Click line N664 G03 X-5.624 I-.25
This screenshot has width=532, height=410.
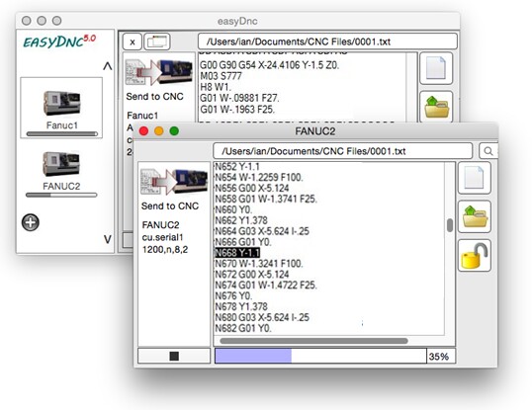pyautogui.click(x=262, y=231)
